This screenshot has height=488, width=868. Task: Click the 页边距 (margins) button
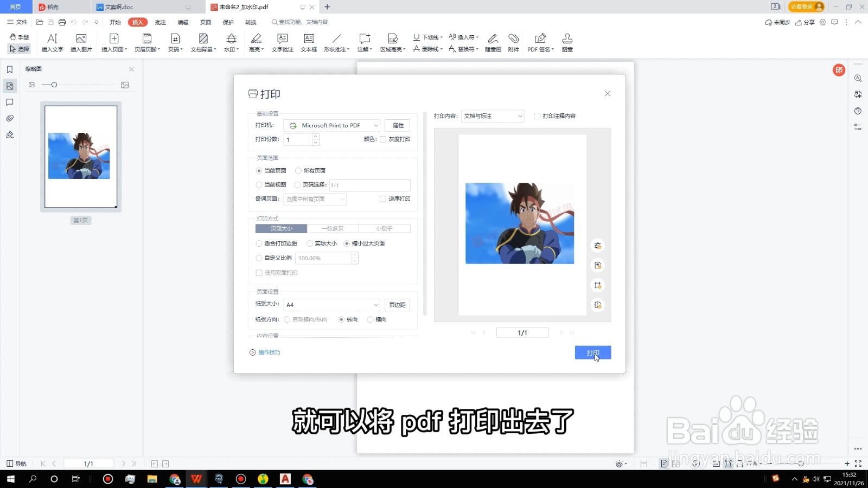pos(397,305)
